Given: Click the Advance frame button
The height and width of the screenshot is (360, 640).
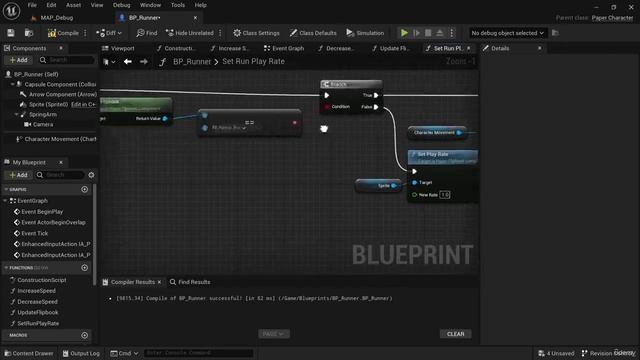Looking at the screenshot, I should coord(416,33).
